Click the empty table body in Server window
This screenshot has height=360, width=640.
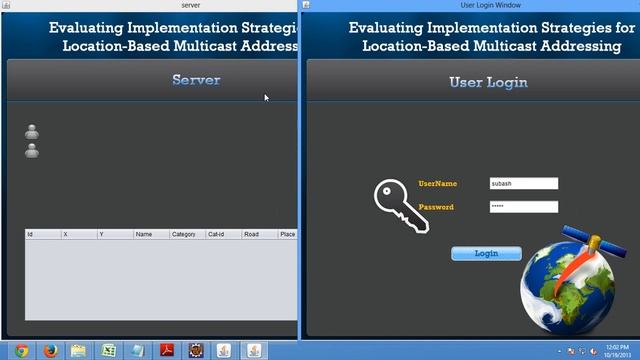coord(161,280)
